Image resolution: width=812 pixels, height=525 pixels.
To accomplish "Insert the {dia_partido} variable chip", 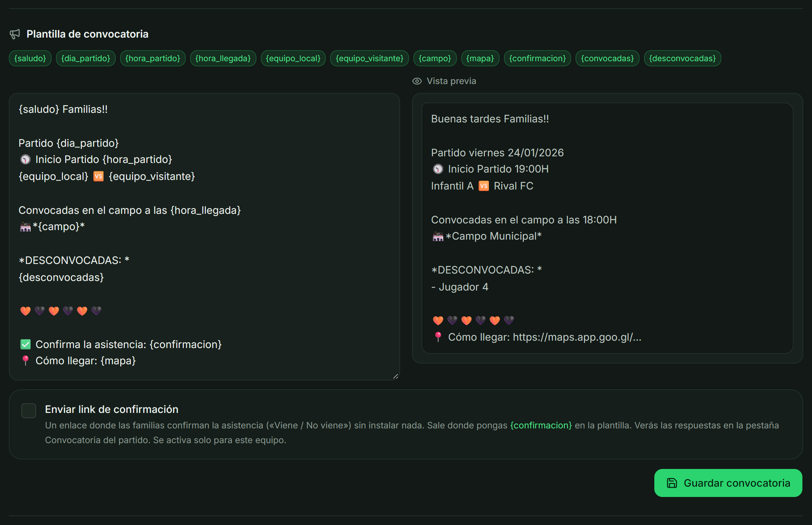I will [x=86, y=58].
